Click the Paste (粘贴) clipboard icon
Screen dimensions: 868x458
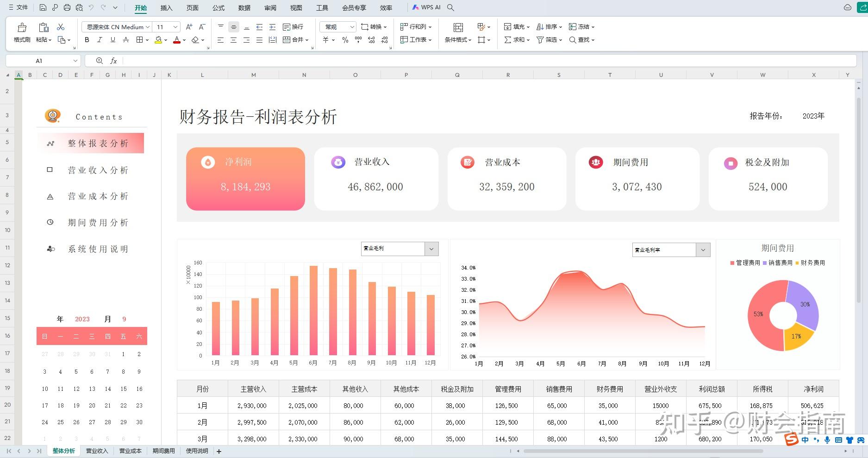(44, 27)
